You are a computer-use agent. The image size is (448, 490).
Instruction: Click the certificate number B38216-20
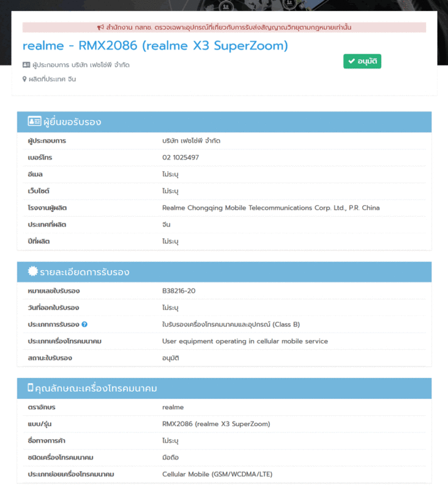[179, 291]
